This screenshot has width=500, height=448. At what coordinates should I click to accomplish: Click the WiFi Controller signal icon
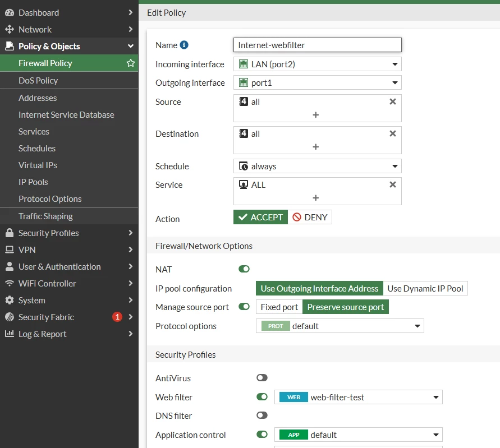click(x=10, y=283)
